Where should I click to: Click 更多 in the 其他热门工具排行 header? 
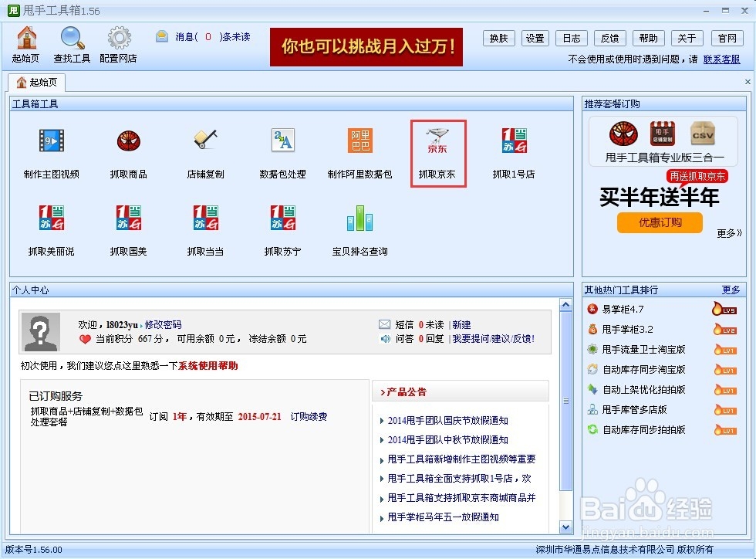[x=731, y=290]
